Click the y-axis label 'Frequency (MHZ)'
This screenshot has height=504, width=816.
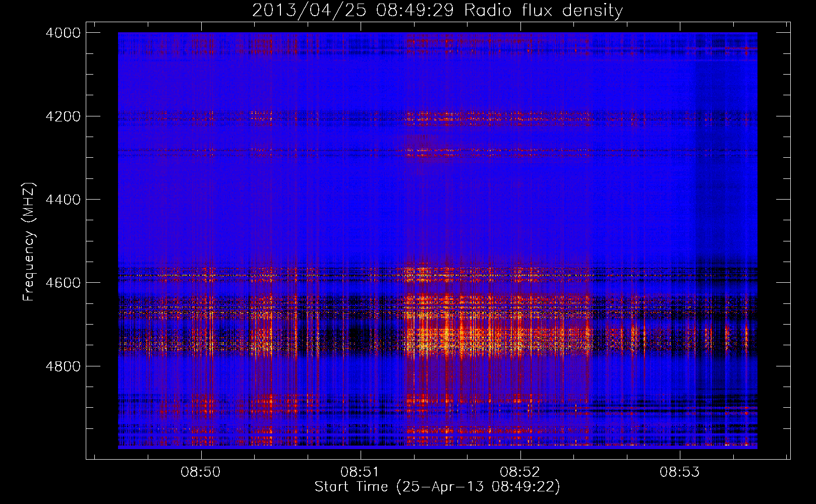[29, 242]
